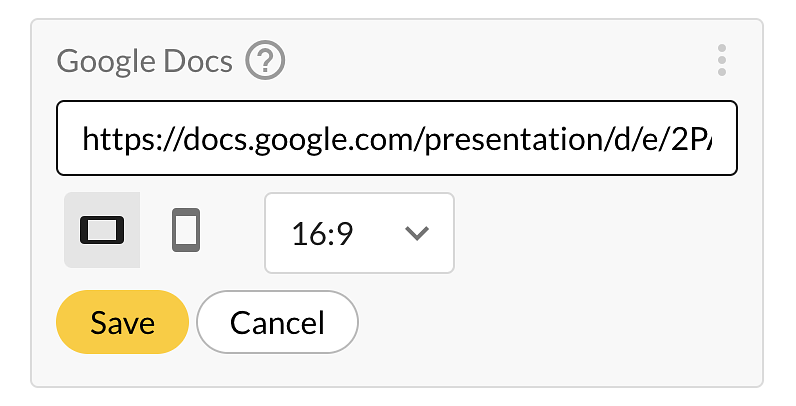
Task: Toggle the highlighted landscape layout button
Action: pyautogui.click(x=102, y=230)
